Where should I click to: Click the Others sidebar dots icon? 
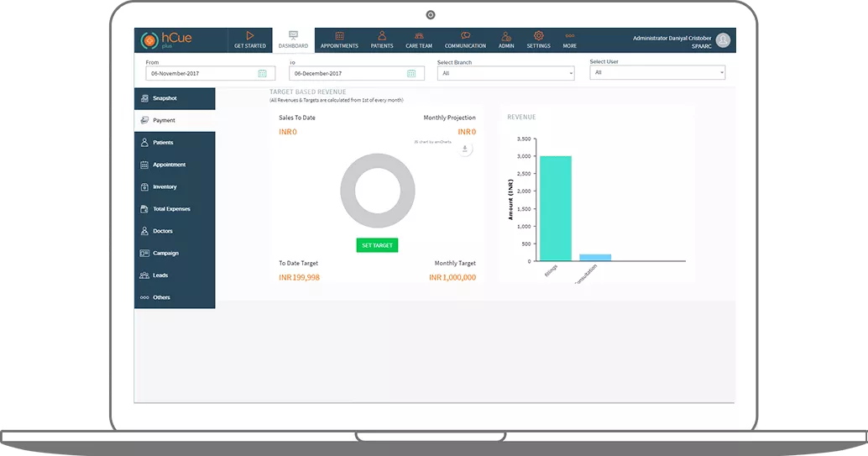click(144, 297)
